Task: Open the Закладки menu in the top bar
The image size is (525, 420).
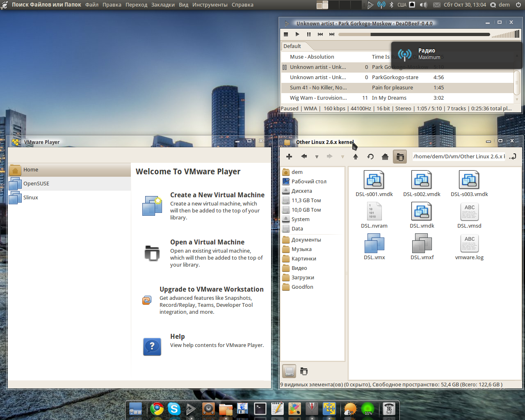Action: click(x=163, y=5)
